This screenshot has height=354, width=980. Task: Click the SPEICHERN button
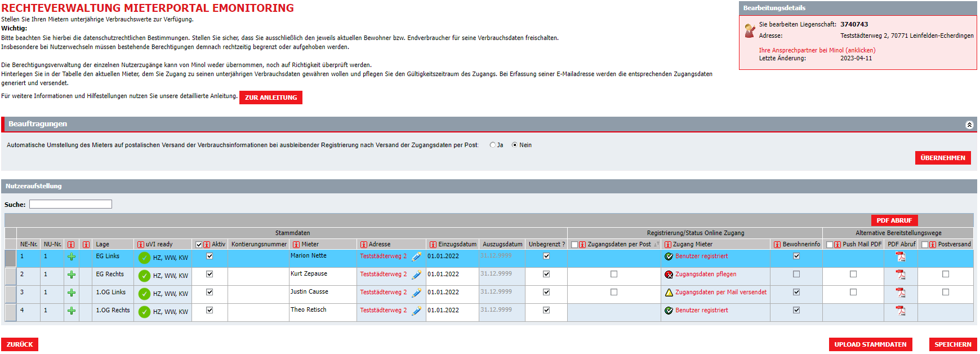[x=953, y=344]
